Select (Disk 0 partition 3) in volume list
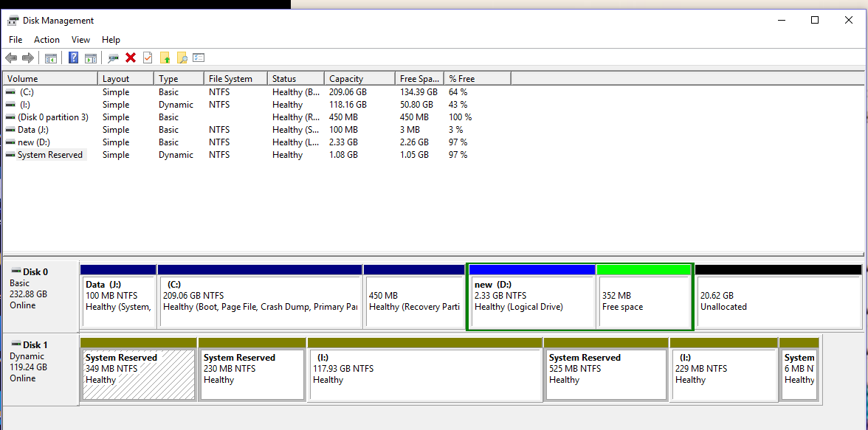This screenshot has height=430, width=868. click(53, 117)
